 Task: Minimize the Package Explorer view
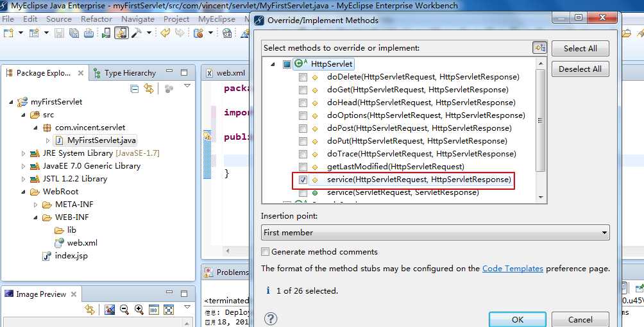click(x=169, y=71)
